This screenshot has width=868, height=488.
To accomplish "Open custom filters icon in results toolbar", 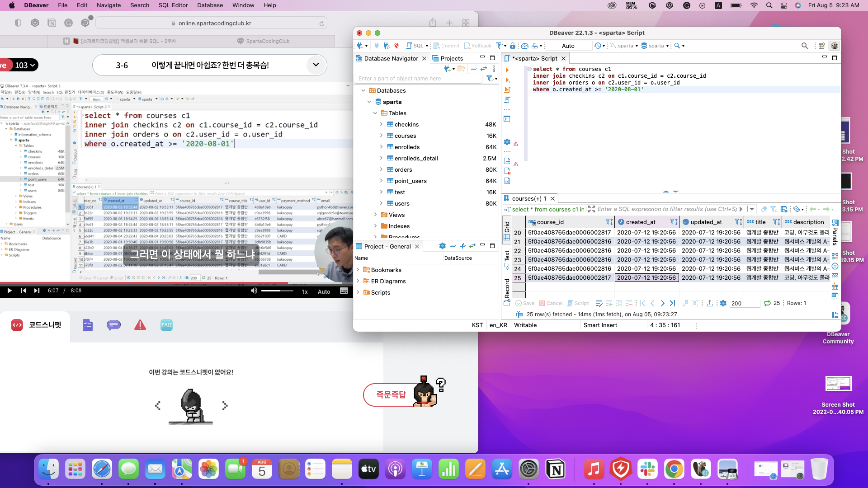I will tap(784, 209).
